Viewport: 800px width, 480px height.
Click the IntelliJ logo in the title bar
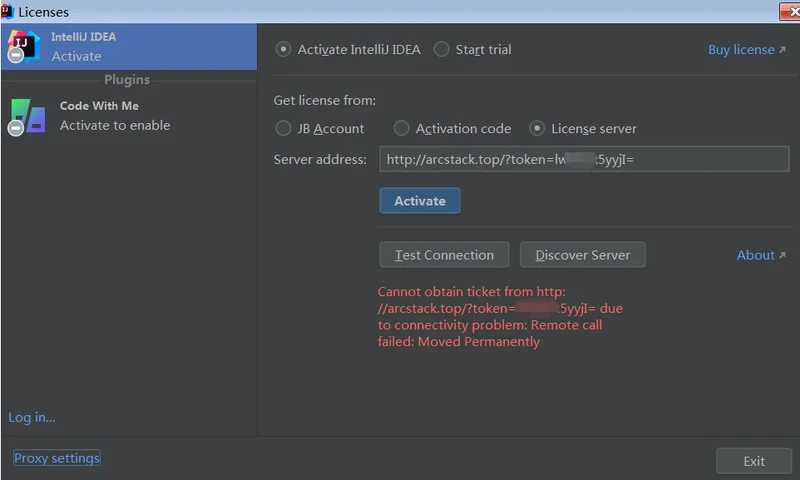pos(8,11)
